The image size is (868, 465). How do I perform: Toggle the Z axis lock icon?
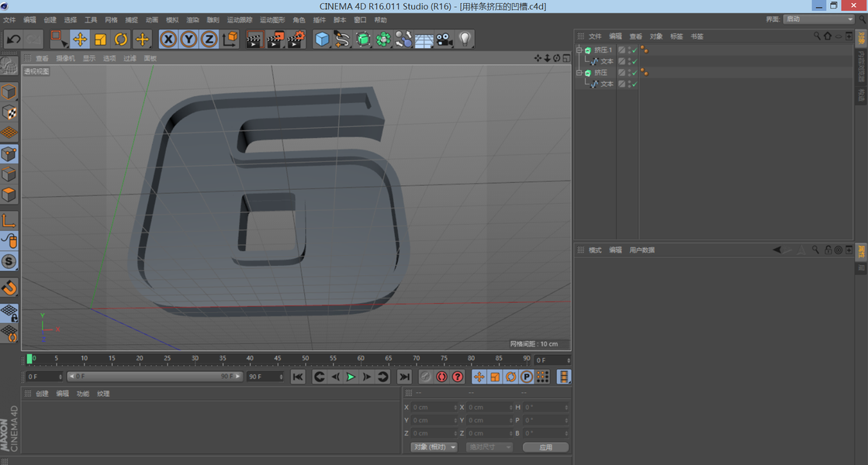point(209,39)
